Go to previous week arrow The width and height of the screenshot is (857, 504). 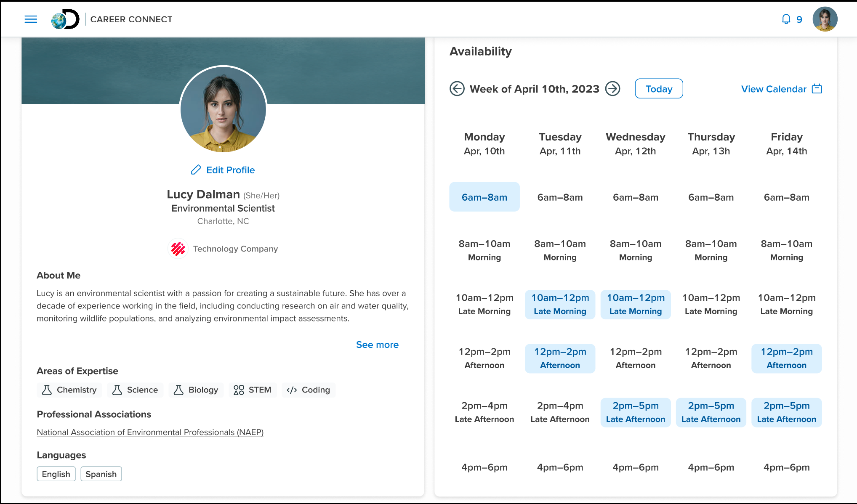tap(457, 89)
